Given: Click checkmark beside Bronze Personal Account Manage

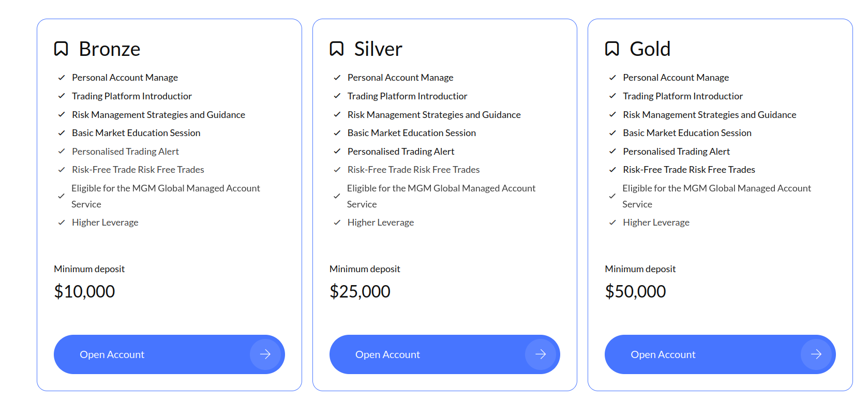Looking at the screenshot, I should (x=62, y=78).
